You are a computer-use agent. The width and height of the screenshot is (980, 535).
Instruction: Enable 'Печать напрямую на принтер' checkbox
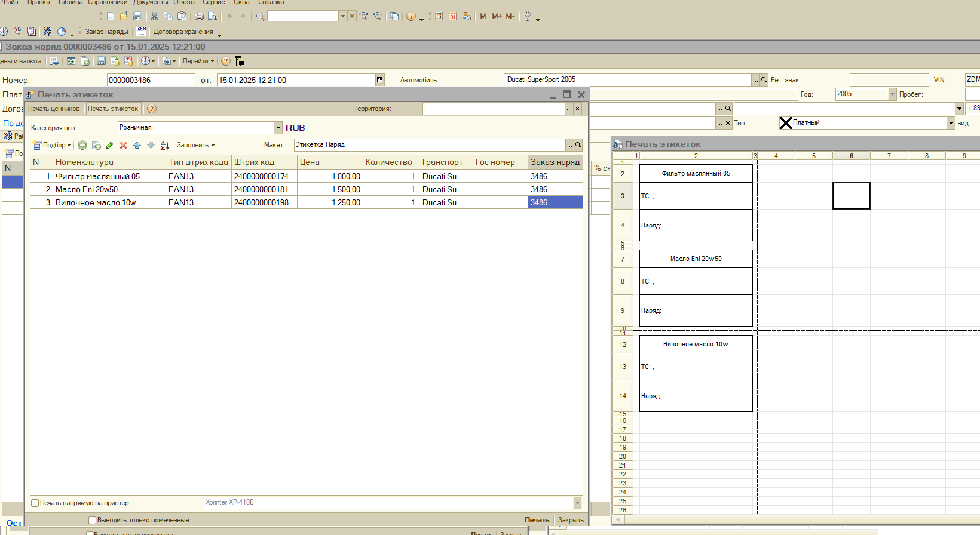coord(35,503)
